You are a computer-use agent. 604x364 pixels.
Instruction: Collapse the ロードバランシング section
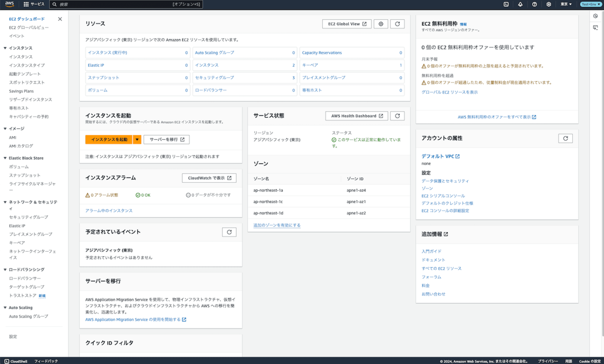click(5, 269)
